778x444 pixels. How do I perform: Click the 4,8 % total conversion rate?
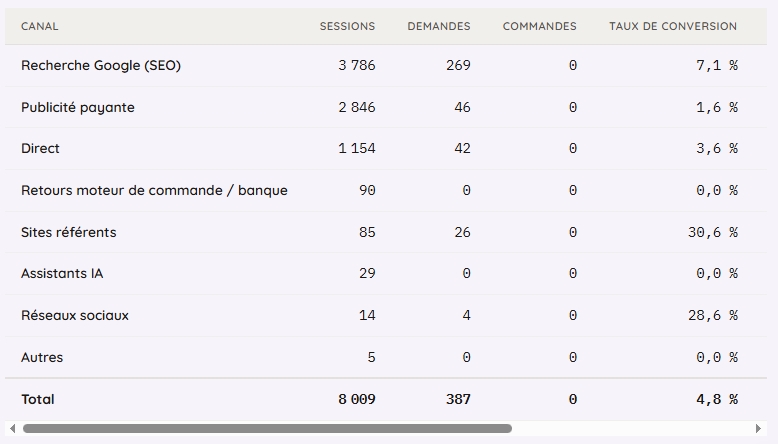tap(717, 399)
